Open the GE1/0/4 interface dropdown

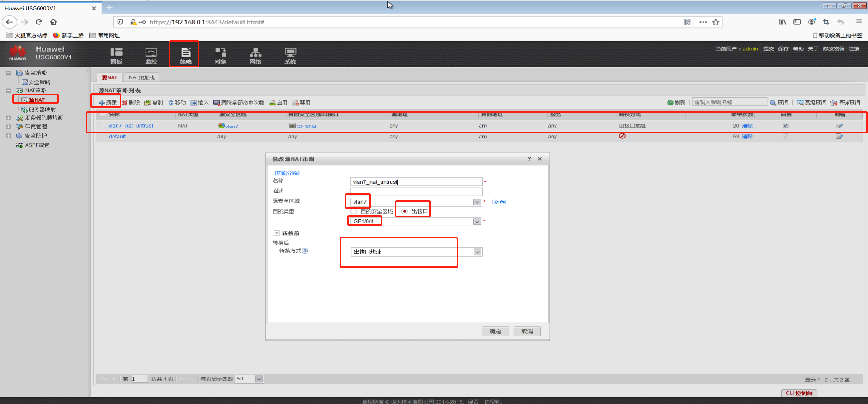tap(477, 222)
